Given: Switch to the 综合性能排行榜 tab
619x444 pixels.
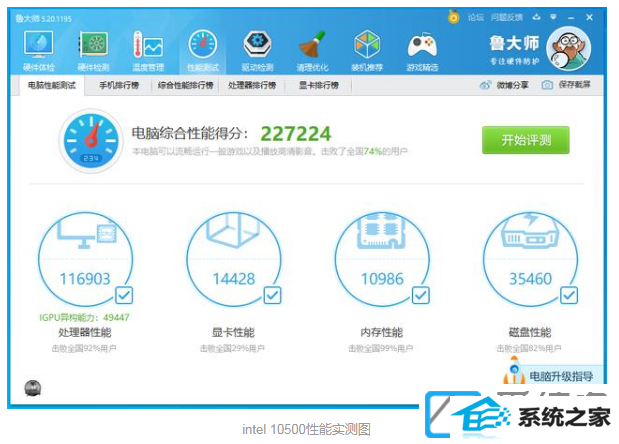Looking at the screenshot, I should 186,85.
